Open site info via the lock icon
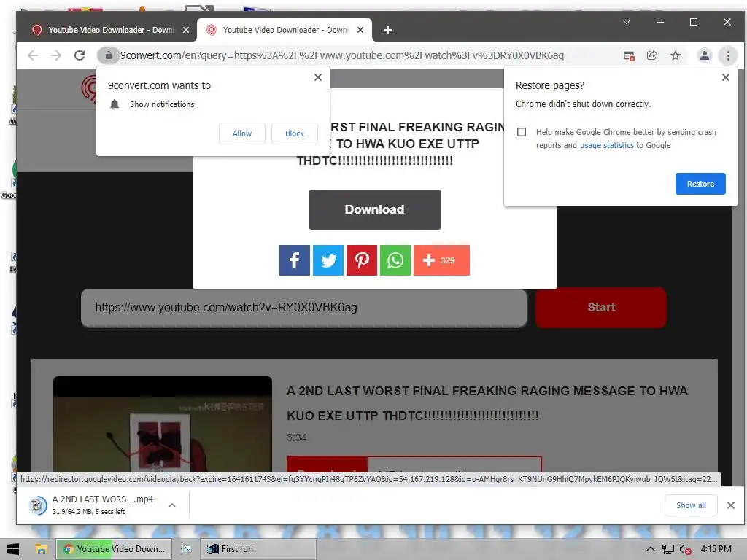The height and width of the screenshot is (560, 747). pyautogui.click(x=109, y=55)
